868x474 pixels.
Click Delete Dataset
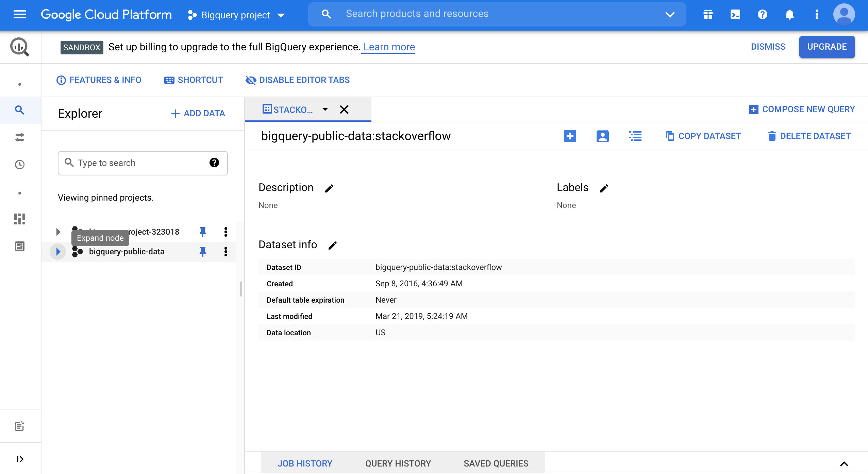pyautogui.click(x=809, y=136)
